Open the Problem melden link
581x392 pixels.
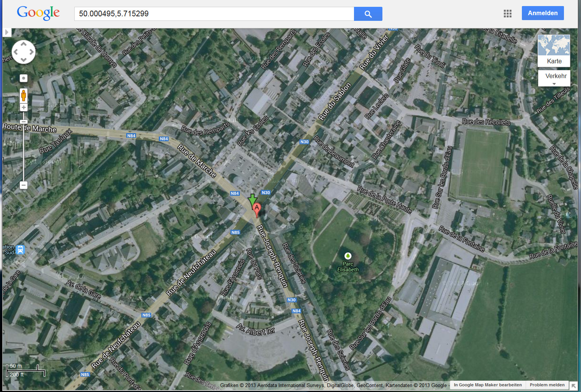pyautogui.click(x=547, y=385)
